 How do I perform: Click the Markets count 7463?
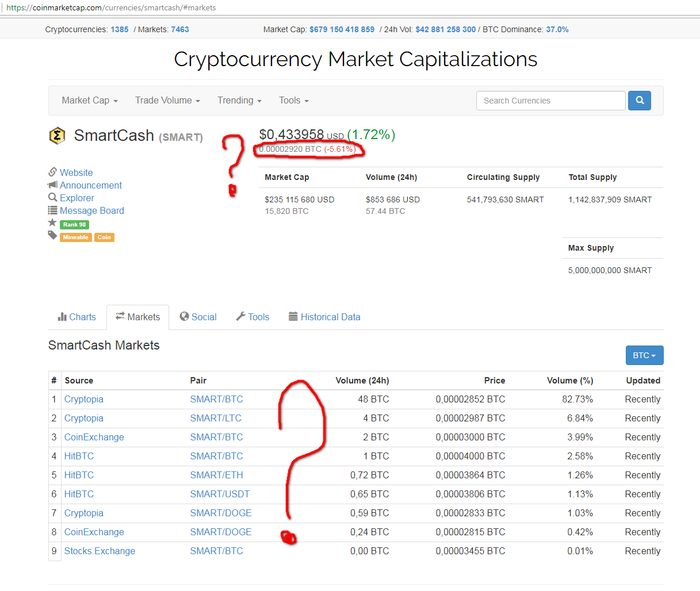click(180, 29)
